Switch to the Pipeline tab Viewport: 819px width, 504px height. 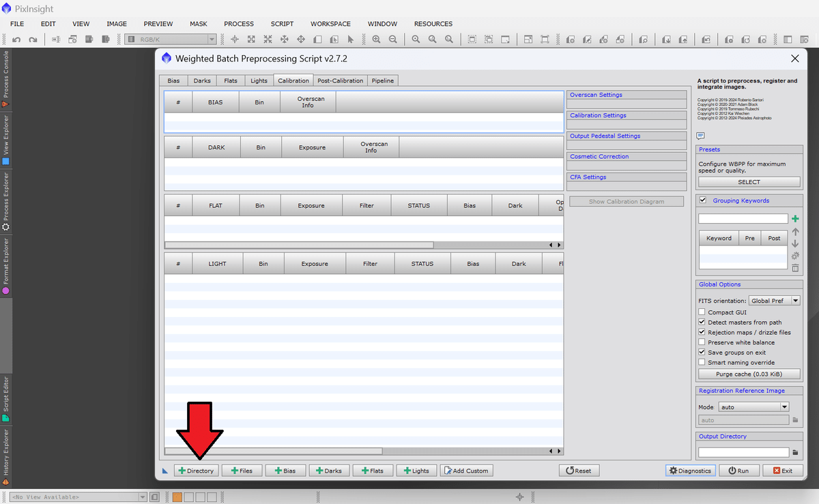(383, 80)
